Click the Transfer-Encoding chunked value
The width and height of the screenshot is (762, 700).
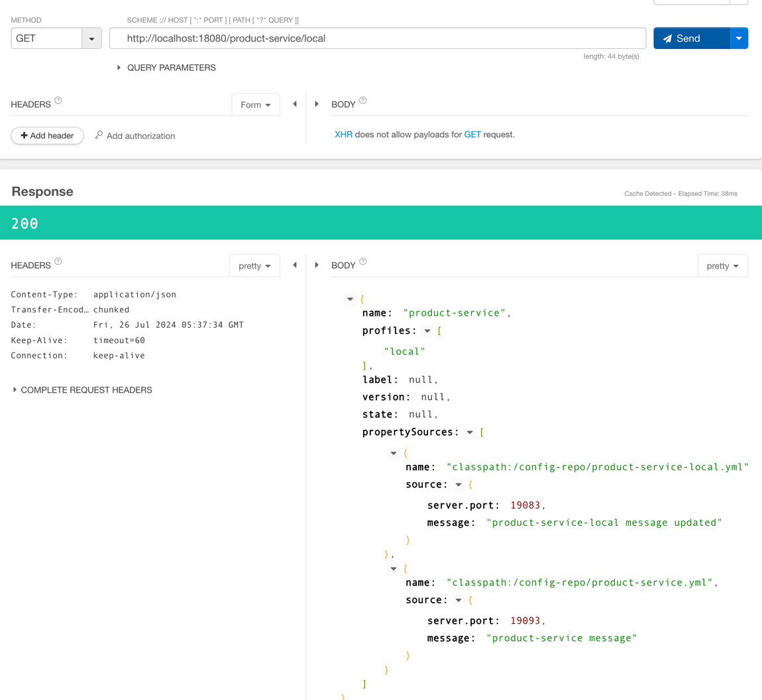(x=111, y=310)
